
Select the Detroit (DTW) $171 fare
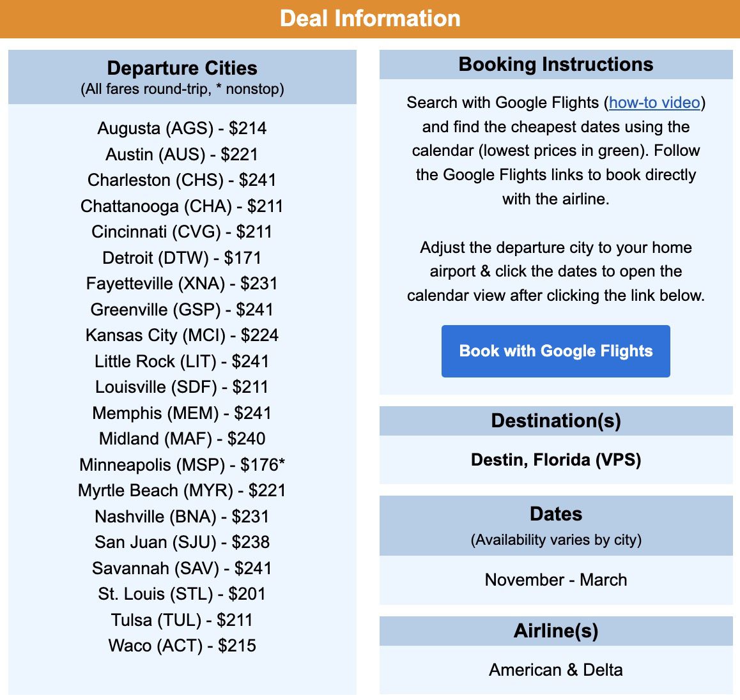point(182,257)
